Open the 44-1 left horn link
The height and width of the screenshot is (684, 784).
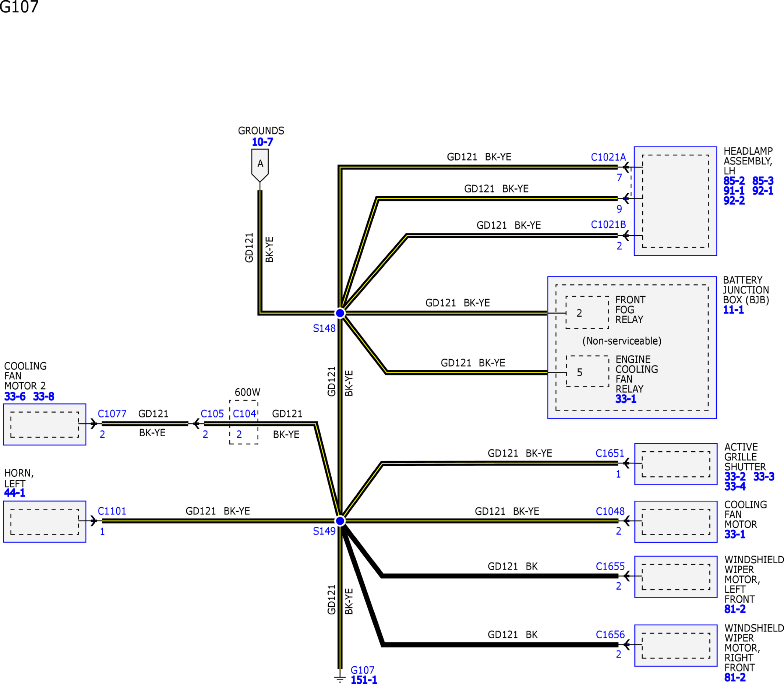(14, 493)
